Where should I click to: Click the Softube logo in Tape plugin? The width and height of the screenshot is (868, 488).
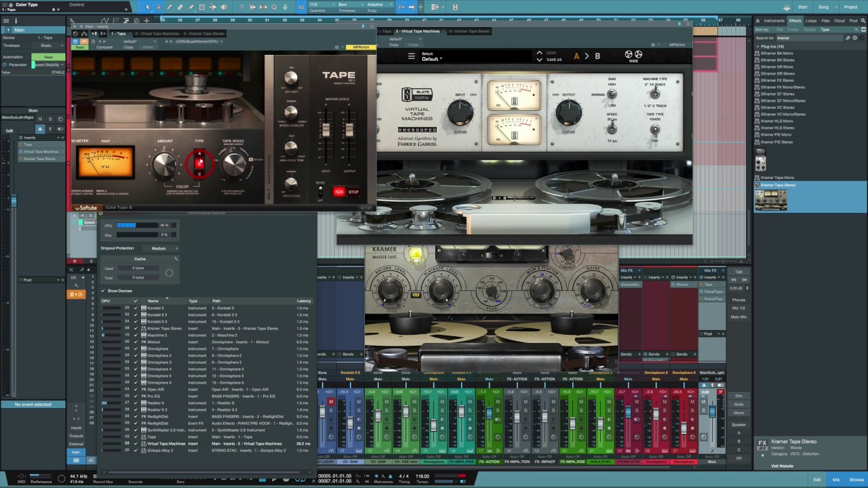[86, 208]
